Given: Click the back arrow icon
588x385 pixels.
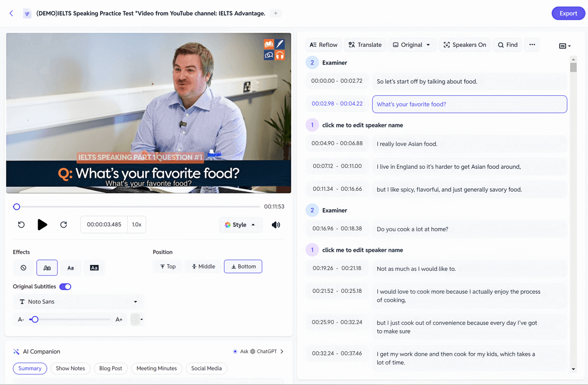Looking at the screenshot, I should (11, 13).
